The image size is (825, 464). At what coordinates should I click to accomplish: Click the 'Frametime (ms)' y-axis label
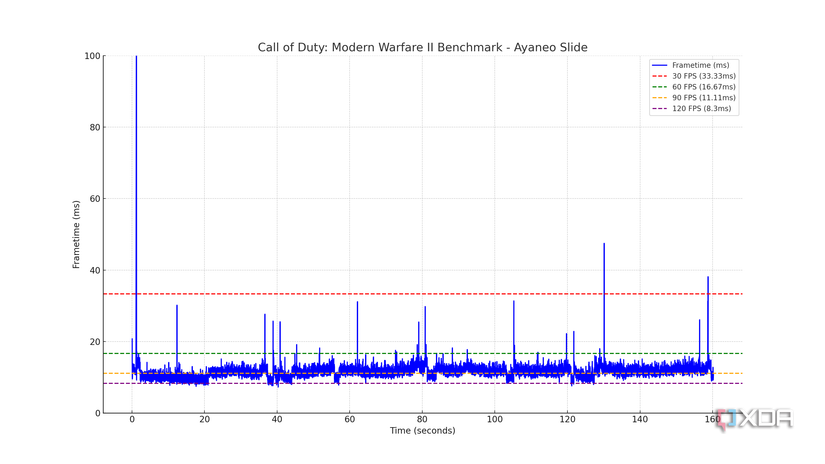click(76, 235)
